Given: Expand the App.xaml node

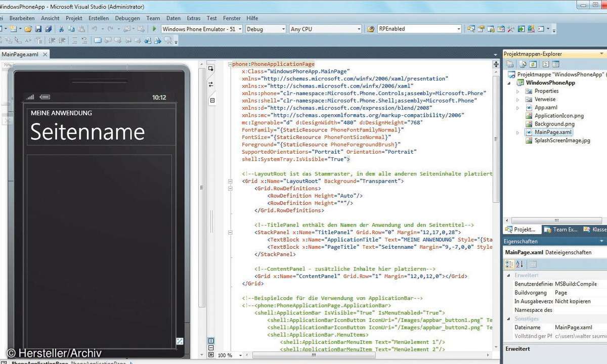Looking at the screenshot, I should click(517, 108).
